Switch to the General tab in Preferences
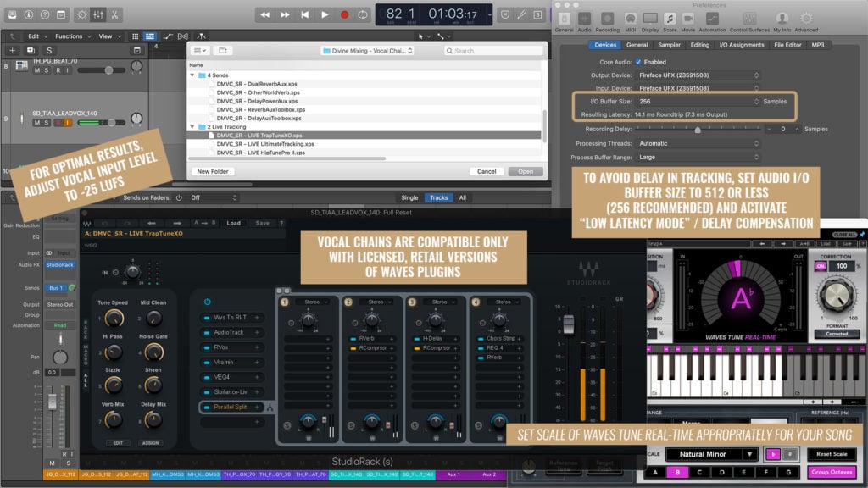 tap(637, 46)
